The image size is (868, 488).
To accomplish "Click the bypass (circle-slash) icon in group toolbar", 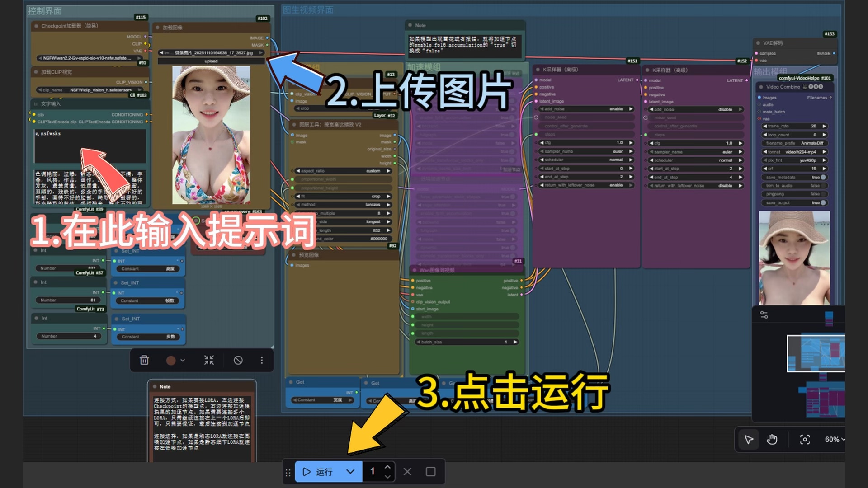I will (238, 360).
